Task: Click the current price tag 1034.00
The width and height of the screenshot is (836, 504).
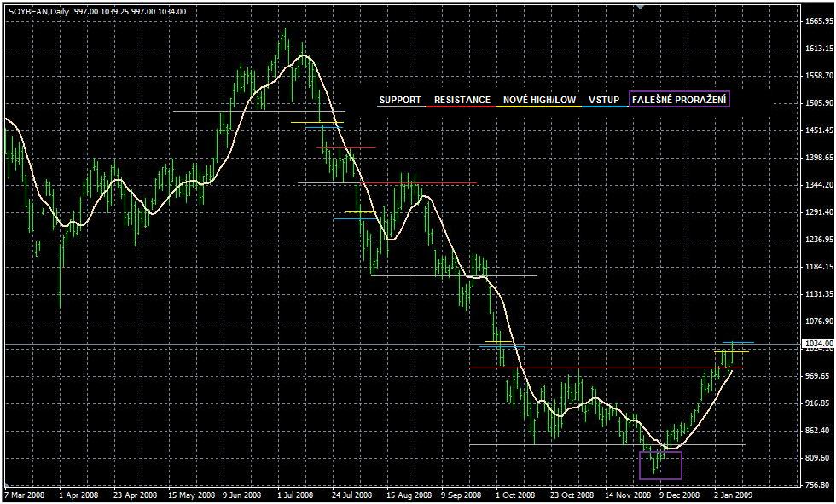Action: tap(820, 343)
